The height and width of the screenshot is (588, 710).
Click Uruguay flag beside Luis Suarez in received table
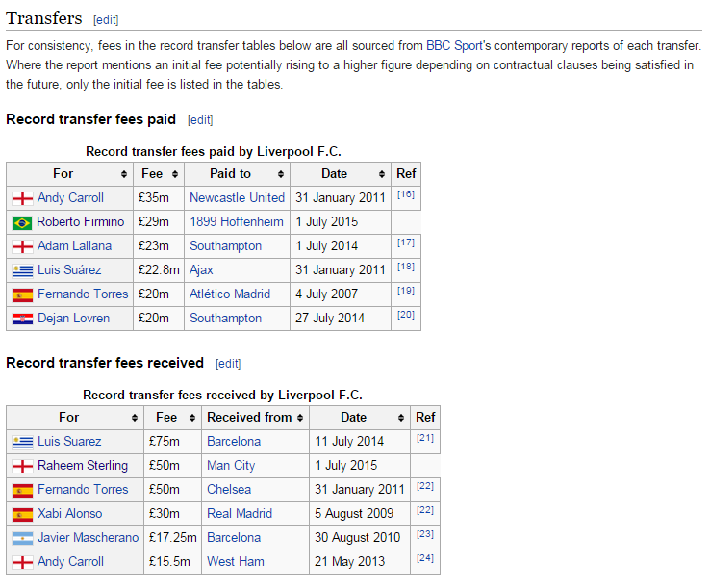coord(22,442)
